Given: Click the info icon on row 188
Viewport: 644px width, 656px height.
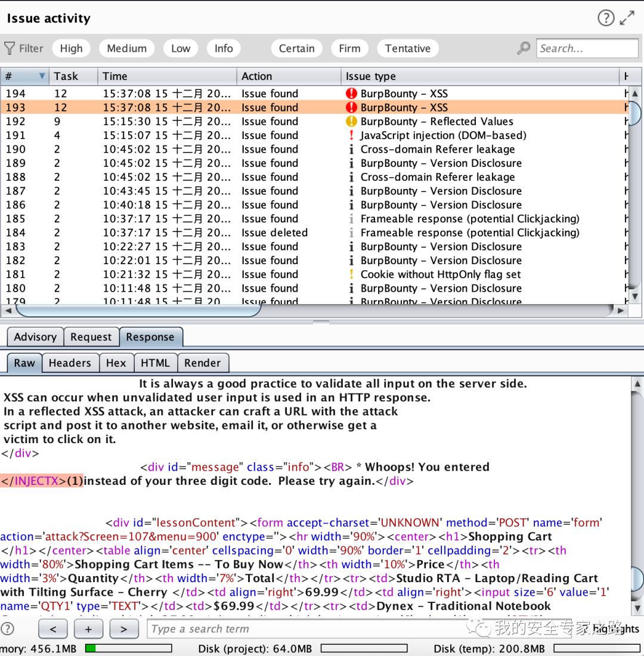Looking at the screenshot, I should point(351,177).
